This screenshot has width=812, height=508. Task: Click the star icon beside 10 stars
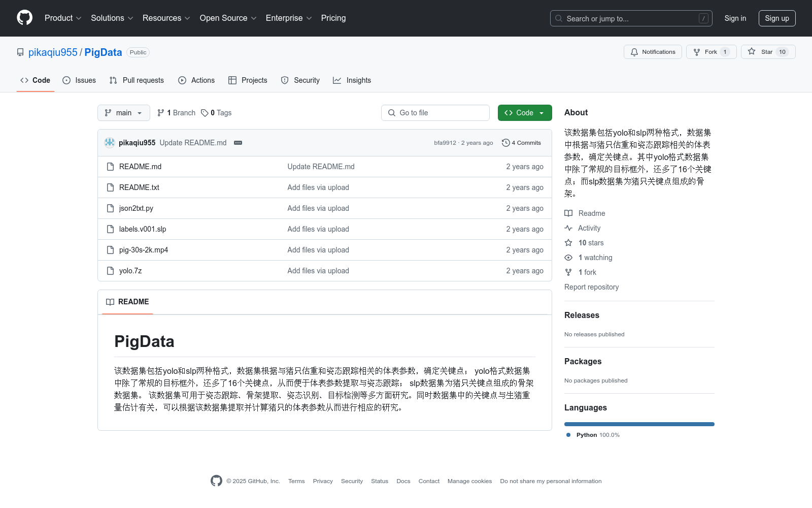[568, 243]
